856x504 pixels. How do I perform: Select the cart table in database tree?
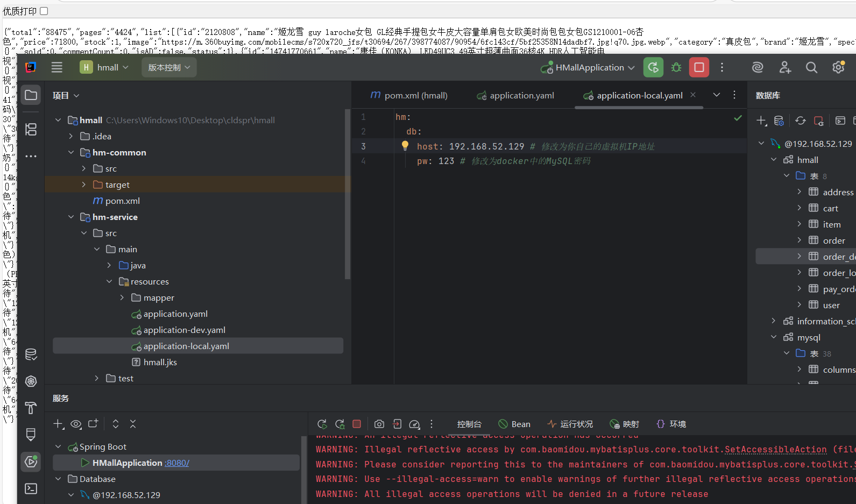[830, 208]
